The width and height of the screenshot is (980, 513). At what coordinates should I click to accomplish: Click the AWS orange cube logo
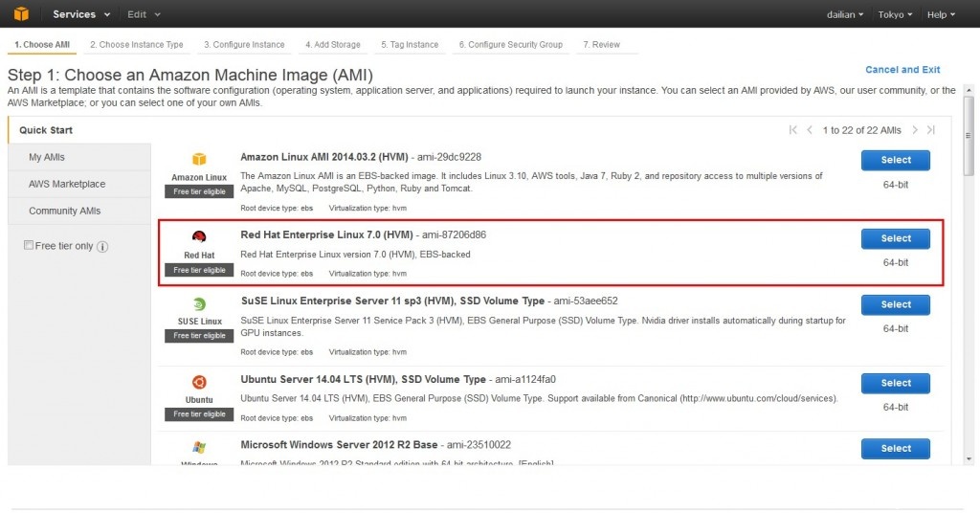tap(21, 14)
